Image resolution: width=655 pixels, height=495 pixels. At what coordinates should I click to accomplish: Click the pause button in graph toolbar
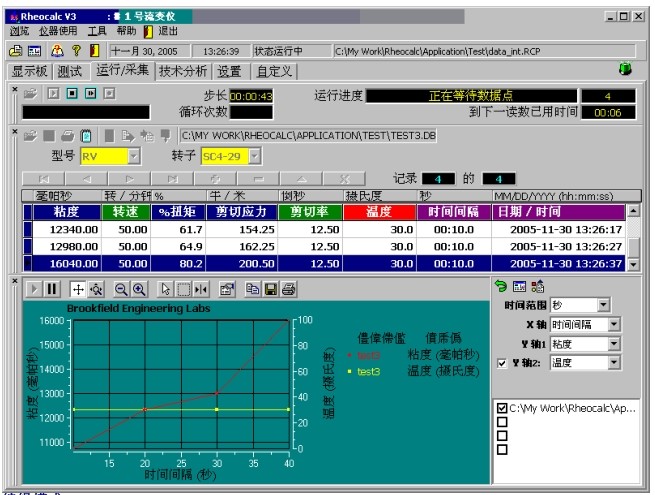point(51,289)
